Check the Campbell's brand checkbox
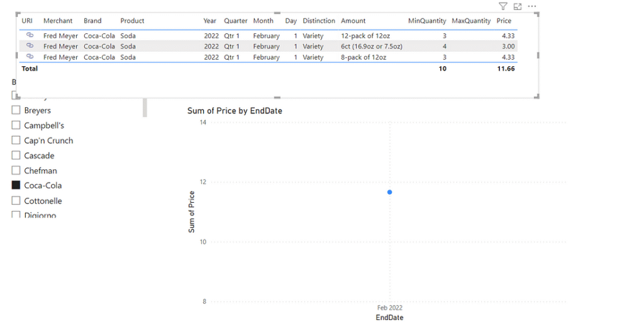 point(16,125)
